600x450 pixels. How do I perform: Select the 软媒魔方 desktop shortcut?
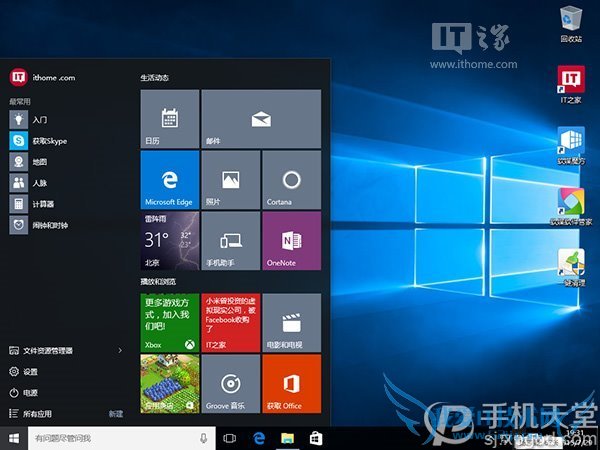(571, 146)
